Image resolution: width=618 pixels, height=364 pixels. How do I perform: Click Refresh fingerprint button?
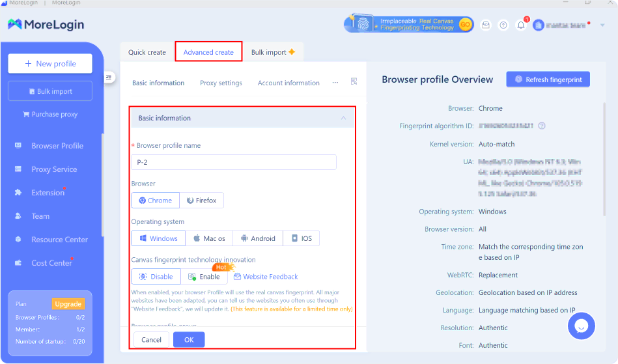click(x=548, y=79)
